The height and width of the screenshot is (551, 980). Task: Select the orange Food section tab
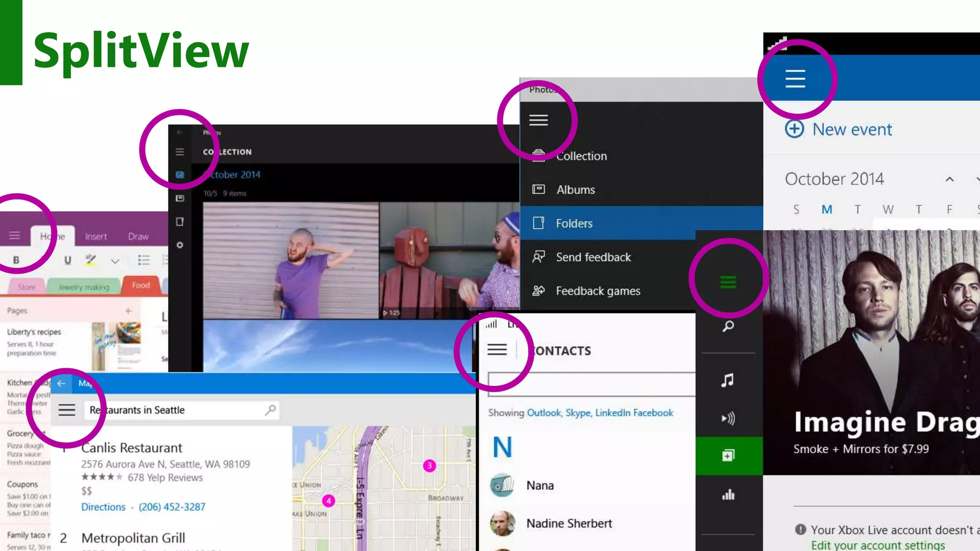(x=141, y=285)
